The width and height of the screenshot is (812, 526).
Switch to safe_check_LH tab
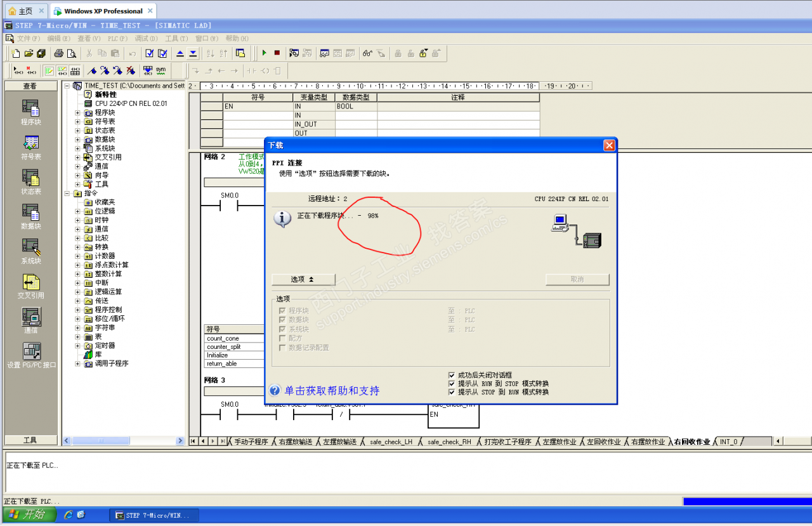[x=391, y=442]
